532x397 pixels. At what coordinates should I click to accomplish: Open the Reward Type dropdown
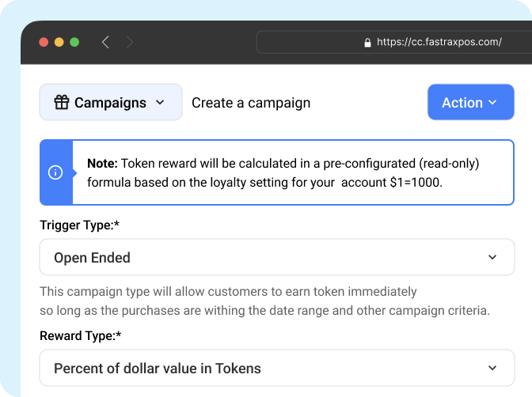click(277, 368)
